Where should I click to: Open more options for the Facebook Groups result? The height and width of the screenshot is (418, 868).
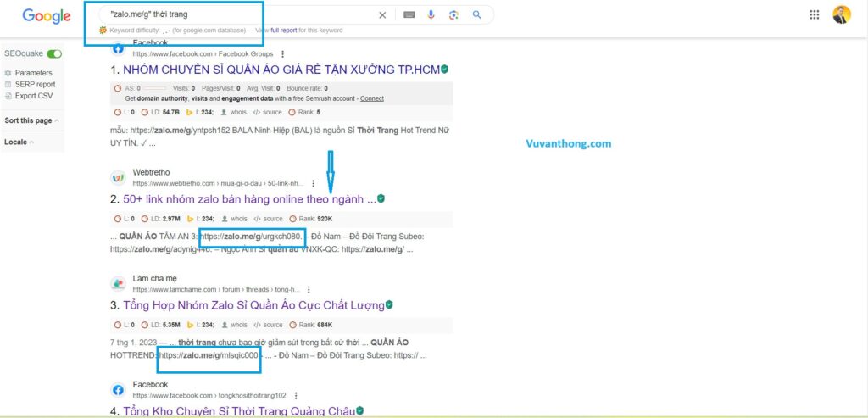pyautogui.click(x=283, y=54)
